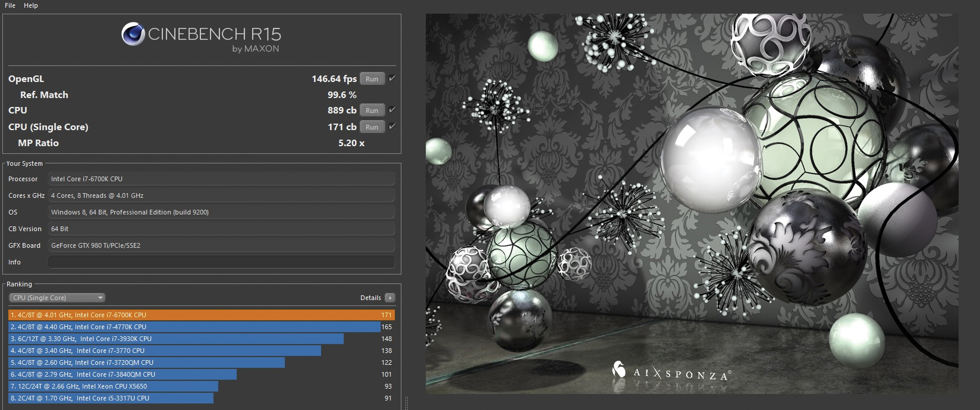Click the Processor field showing i7-6700K
This screenshot has height=410, width=980.
point(221,179)
